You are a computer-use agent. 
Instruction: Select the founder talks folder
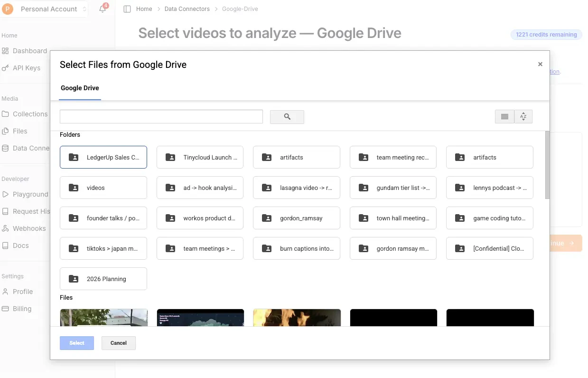pos(103,218)
